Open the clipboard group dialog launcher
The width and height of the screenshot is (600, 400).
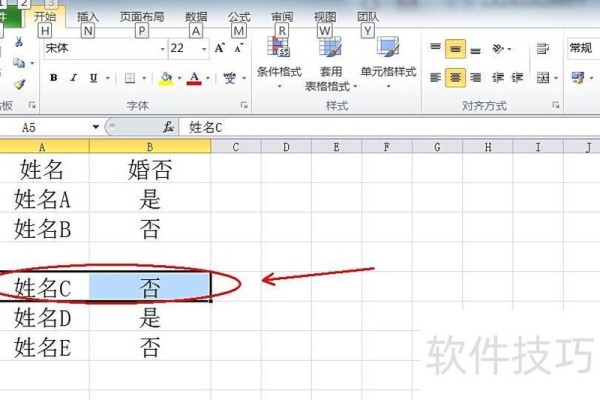(x=32, y=105)
